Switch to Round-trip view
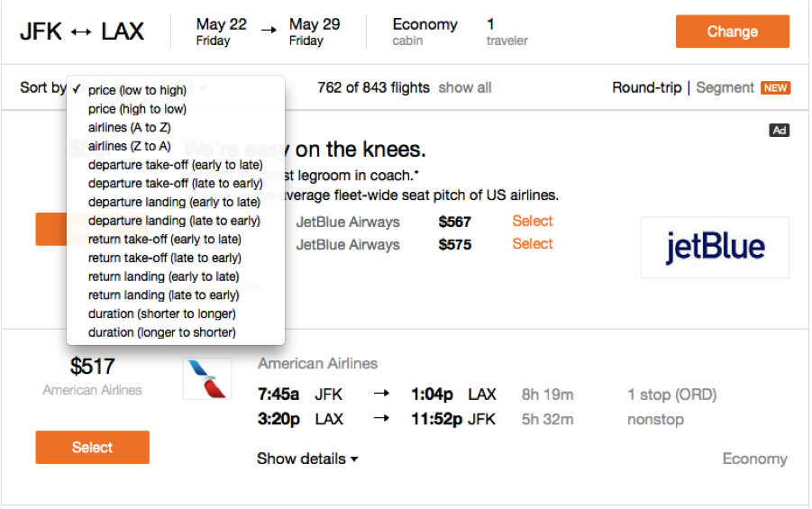 coord(646,88)
